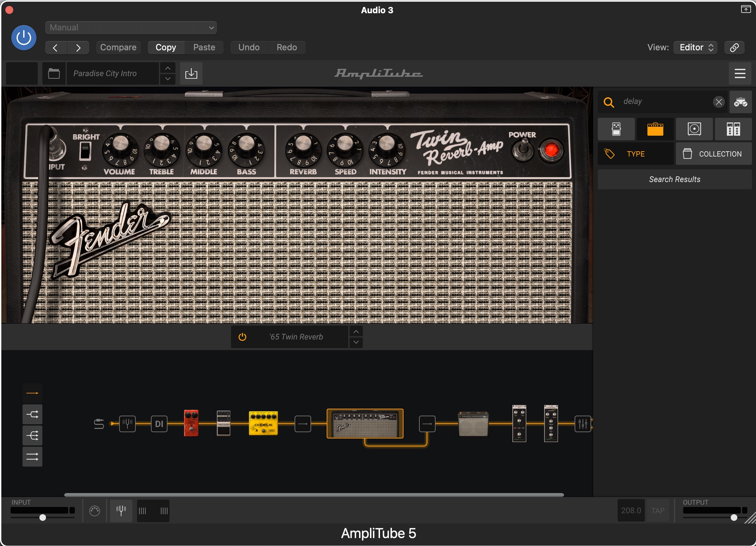Image resolution: width=756 pixels, height=546 pixels.
Task: Open the mixer block at chain end
Action: [583, 424]
